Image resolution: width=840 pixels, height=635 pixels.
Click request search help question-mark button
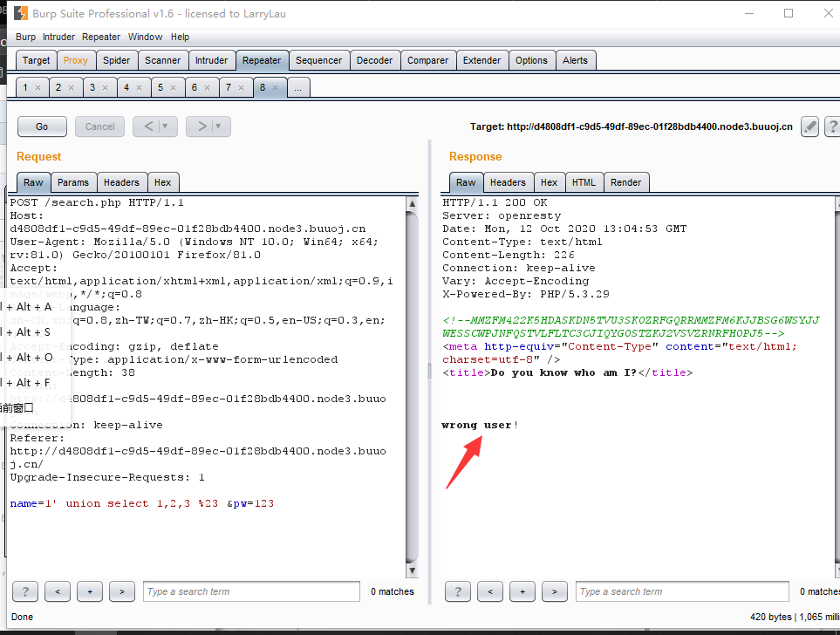[x=25, y=591]
